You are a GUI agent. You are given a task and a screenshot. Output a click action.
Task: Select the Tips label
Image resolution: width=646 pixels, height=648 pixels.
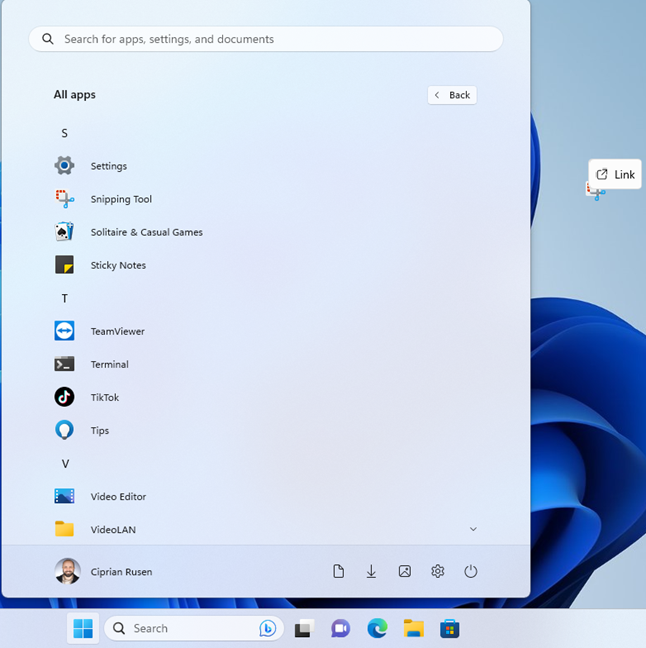click(100, 431)
